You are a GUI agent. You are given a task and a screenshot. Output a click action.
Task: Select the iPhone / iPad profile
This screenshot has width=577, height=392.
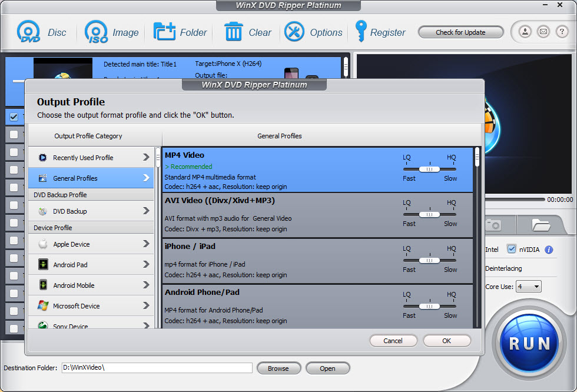[x=317, y=261]
